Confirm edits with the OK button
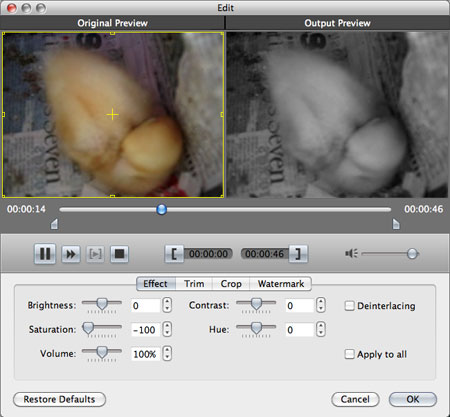 click(x=413, y=399)
